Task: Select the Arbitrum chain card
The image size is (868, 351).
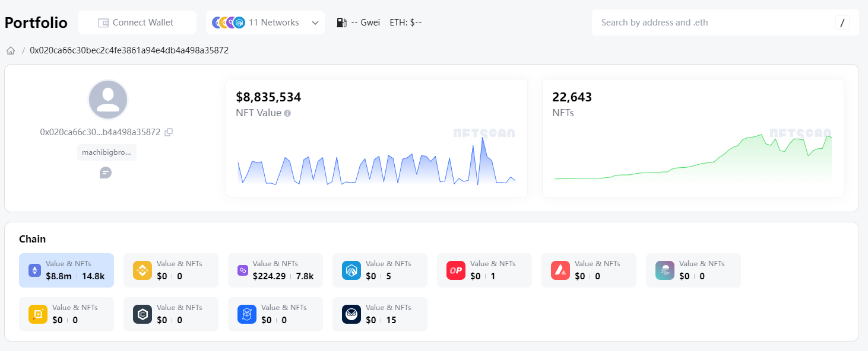Action: pyautogui.click(x=379, y=270)
